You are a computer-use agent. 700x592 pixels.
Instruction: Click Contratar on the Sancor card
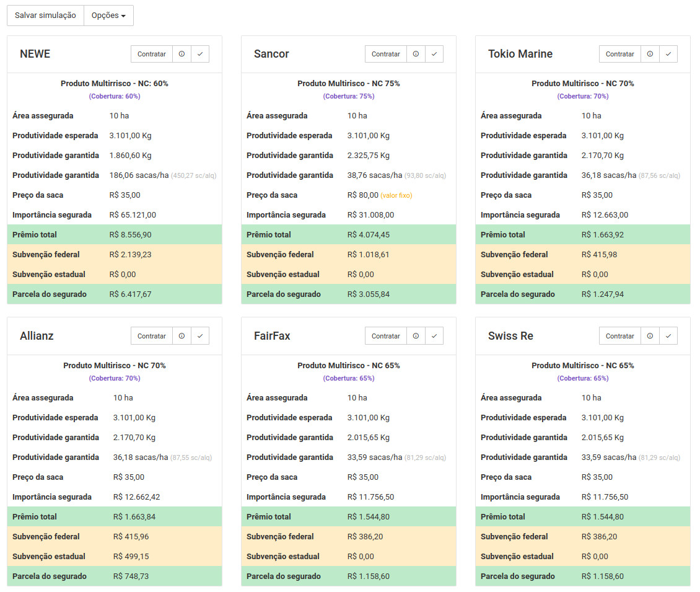386,54
